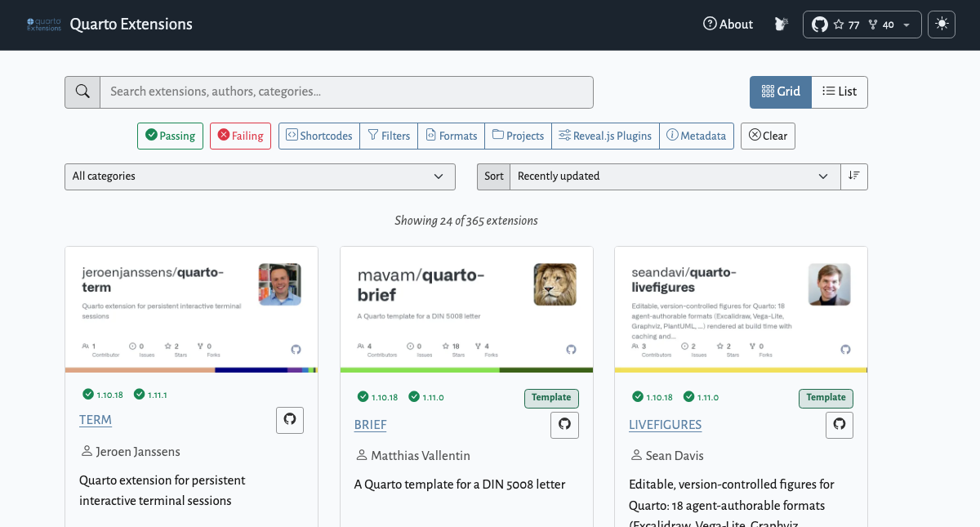Viewport: 980px width, 527px height.
Task: Click the magnifying glass search icon
Action: click(x=82, y=92)
